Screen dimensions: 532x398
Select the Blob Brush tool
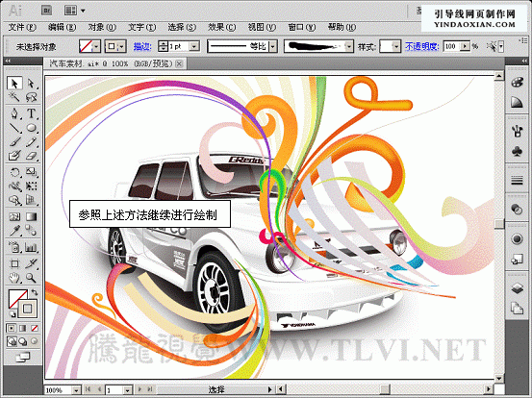coord(14,156)
